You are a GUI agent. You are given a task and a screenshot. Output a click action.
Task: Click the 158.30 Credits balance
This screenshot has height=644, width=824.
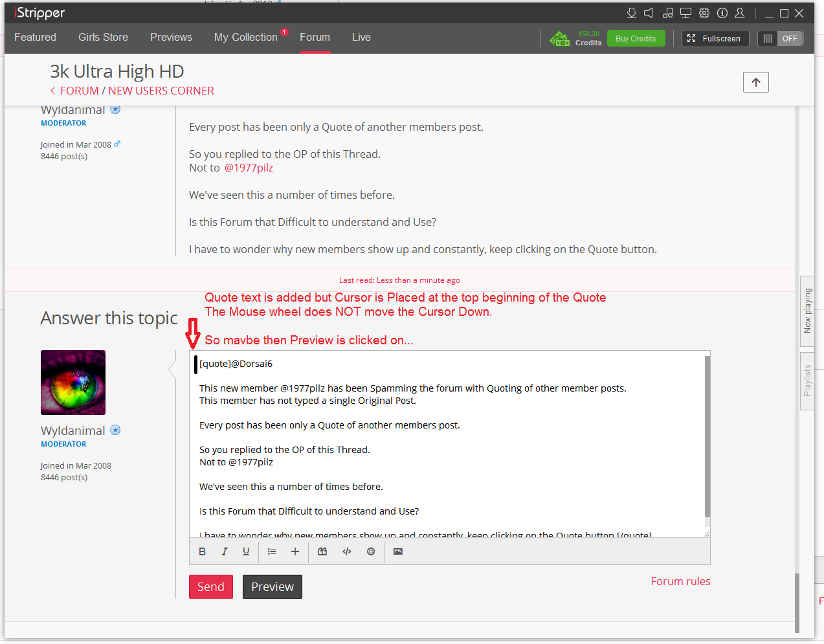pyautogui.click(x=588, y=38)
